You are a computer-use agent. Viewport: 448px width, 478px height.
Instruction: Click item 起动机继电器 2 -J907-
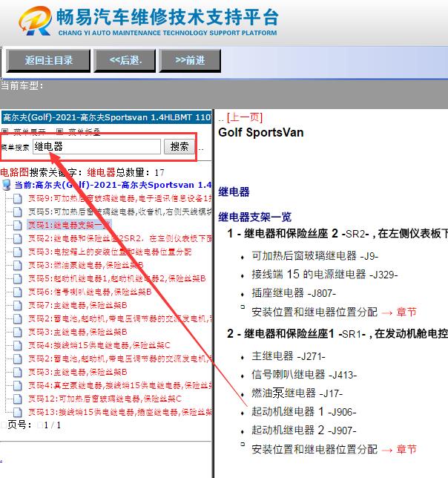(304, 430)
